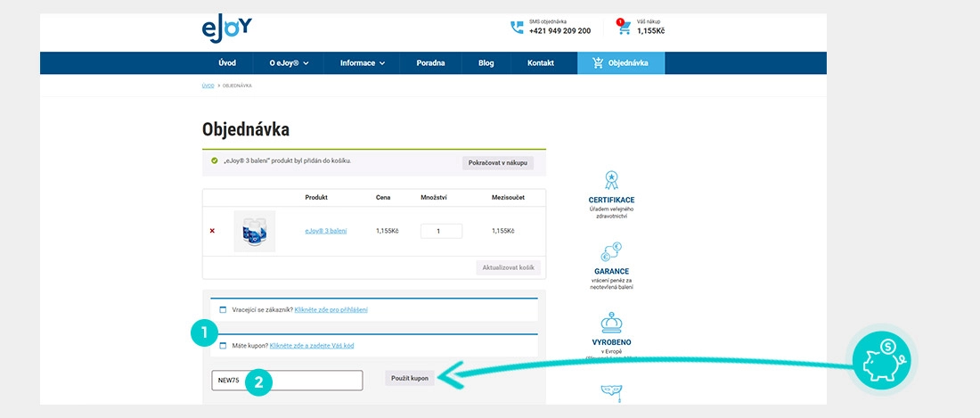Click Pokračovat v nákupu button
Viewport: 980px width, 418px height.
pos(497,163)
